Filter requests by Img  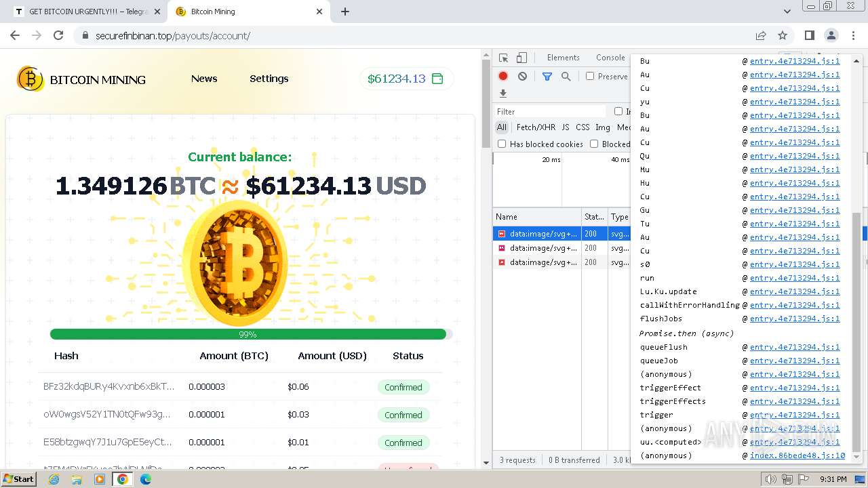coord(603,127)
